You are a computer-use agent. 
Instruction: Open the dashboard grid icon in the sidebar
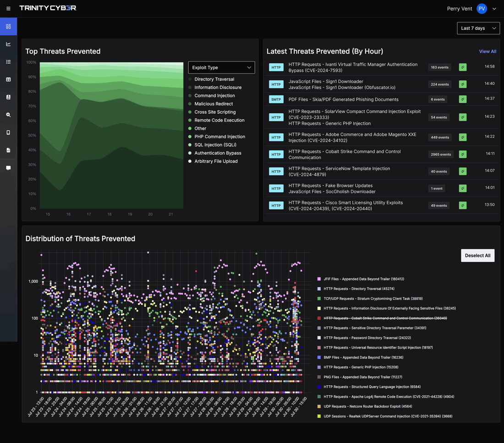(8, 27)
